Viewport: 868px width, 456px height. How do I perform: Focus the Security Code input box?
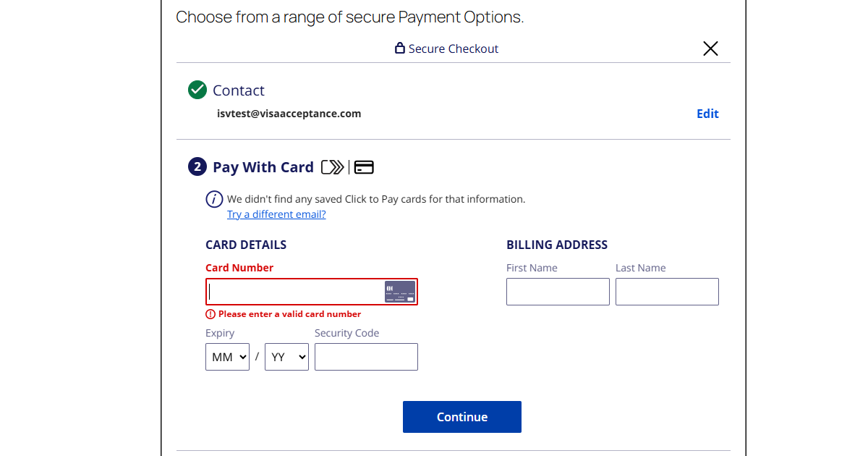[366, 356]
